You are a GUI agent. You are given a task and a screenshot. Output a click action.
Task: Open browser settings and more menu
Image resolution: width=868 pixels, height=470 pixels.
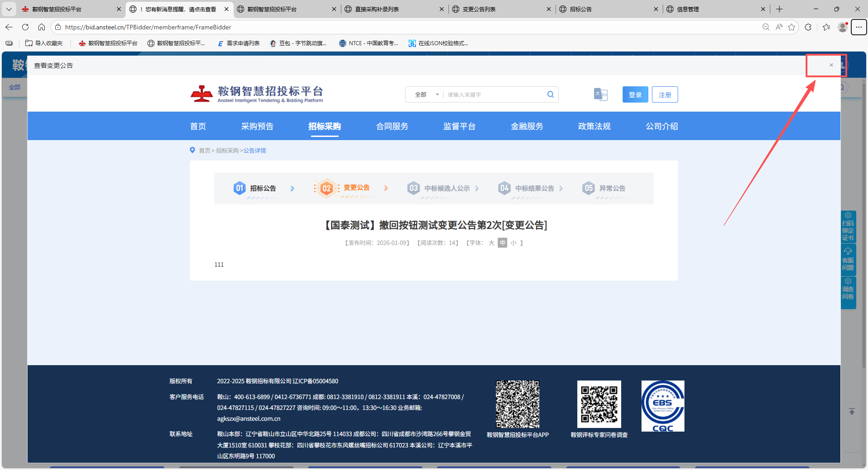coord(859,27)
